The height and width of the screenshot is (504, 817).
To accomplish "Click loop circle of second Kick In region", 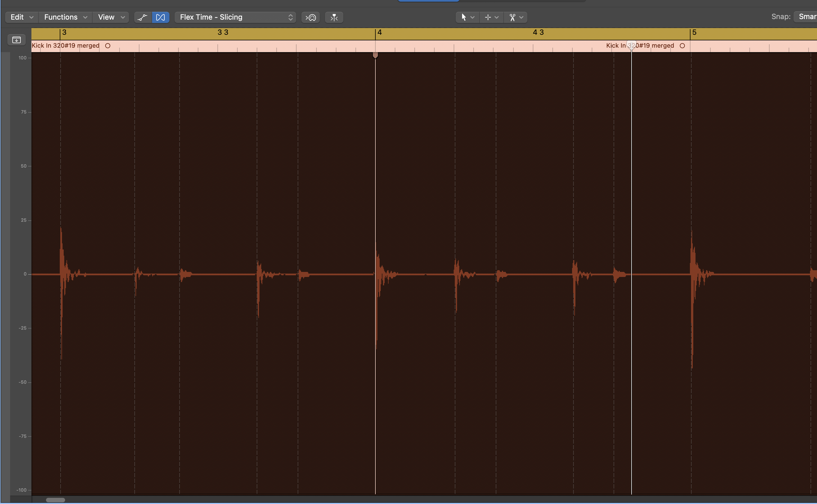I will pos(682,46).
